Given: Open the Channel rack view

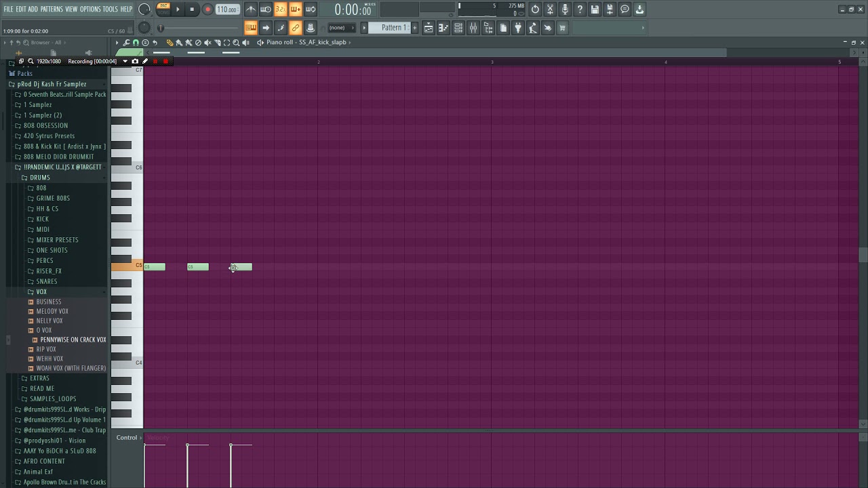Looking at the screenshot, I should (458, 28).
